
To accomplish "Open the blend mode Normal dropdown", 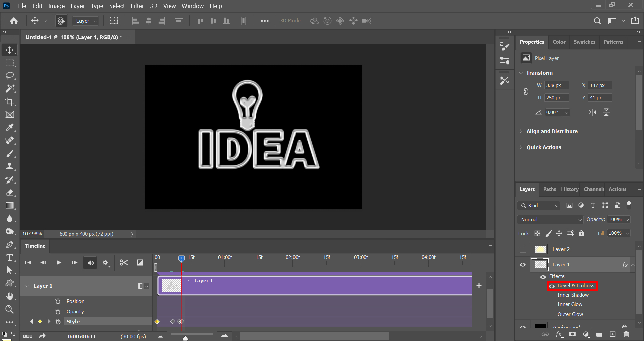I will tap(550, 220).
